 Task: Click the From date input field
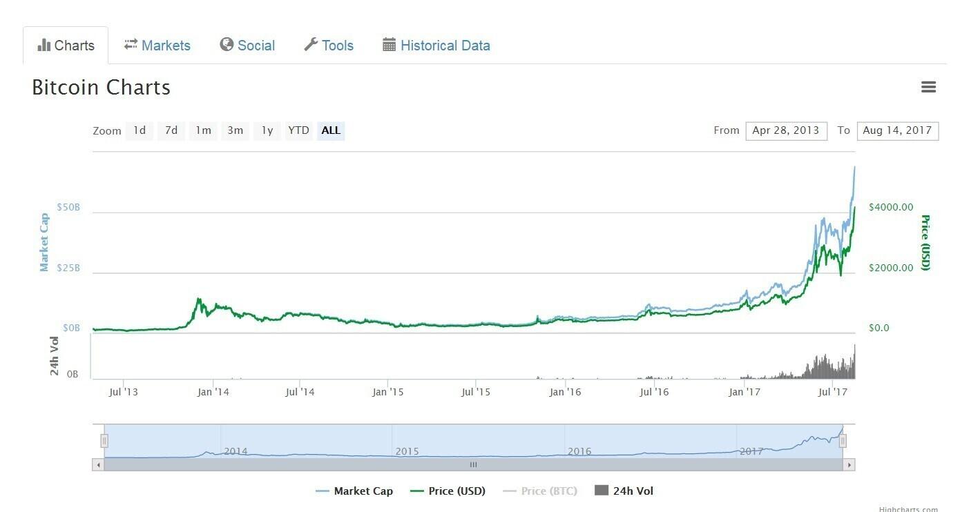[786, 130]
